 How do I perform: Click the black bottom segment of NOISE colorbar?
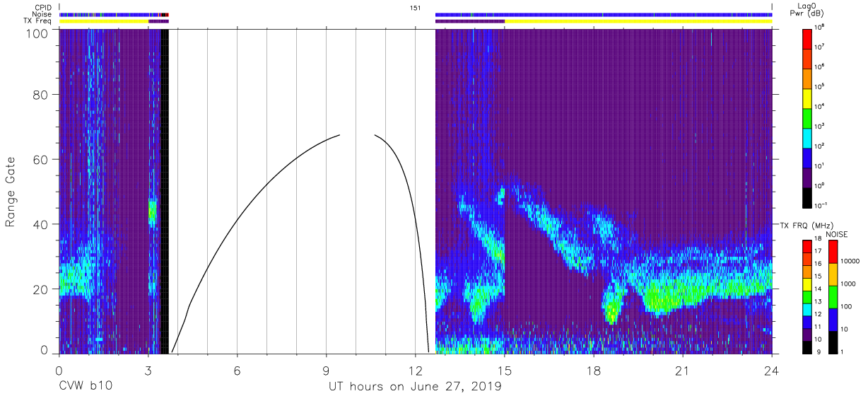[x=833, y=342]
